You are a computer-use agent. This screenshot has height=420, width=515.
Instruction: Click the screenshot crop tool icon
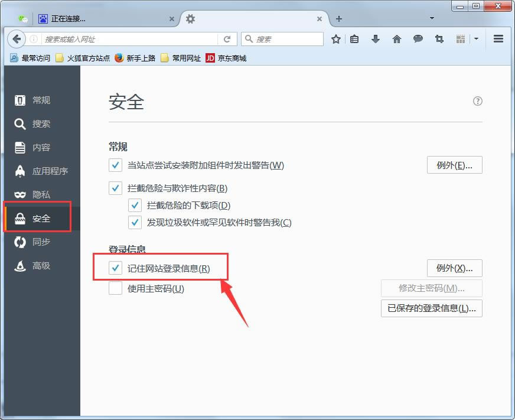click(x=439, y=39)
